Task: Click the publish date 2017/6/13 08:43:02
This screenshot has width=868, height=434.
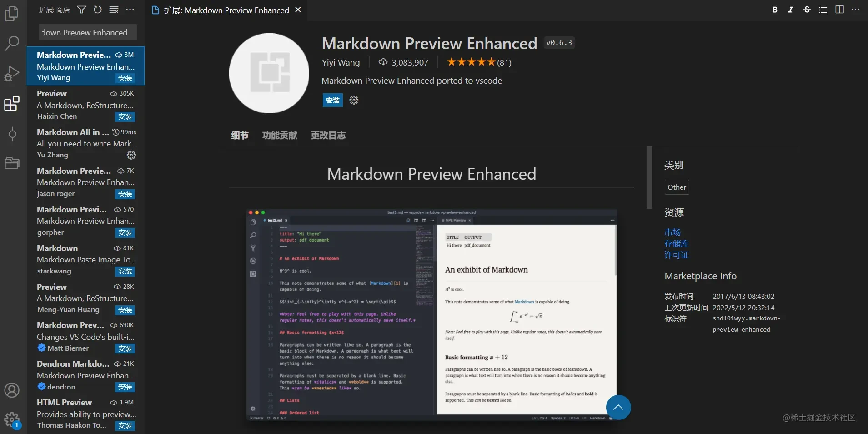Action: (x=743, y=296)
